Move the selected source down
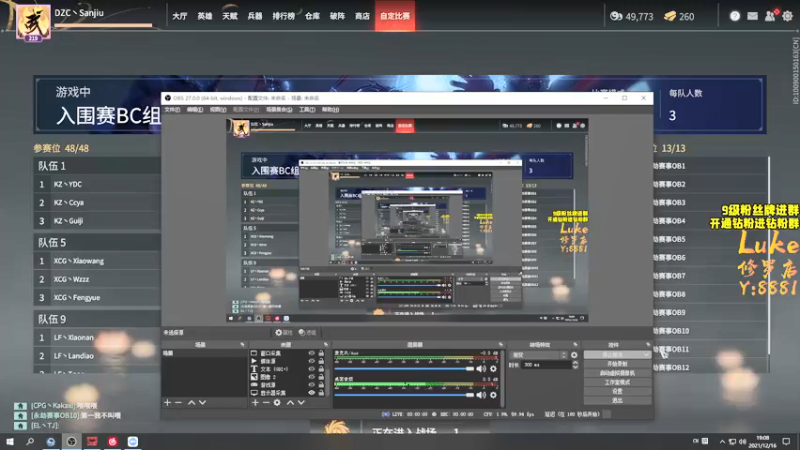Image resolution: width=800 pixels, height=450 pixels. (x=301, y=403)
